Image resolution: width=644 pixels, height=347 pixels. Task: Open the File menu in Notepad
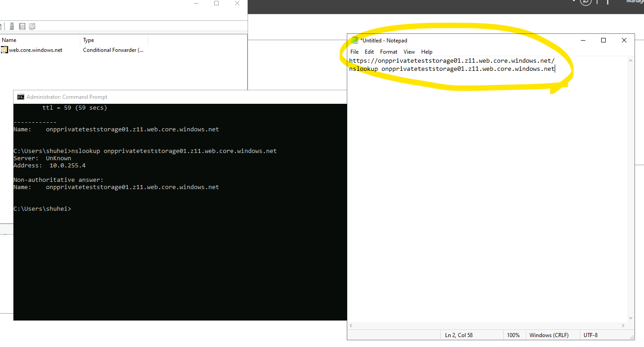coord(354,52)
